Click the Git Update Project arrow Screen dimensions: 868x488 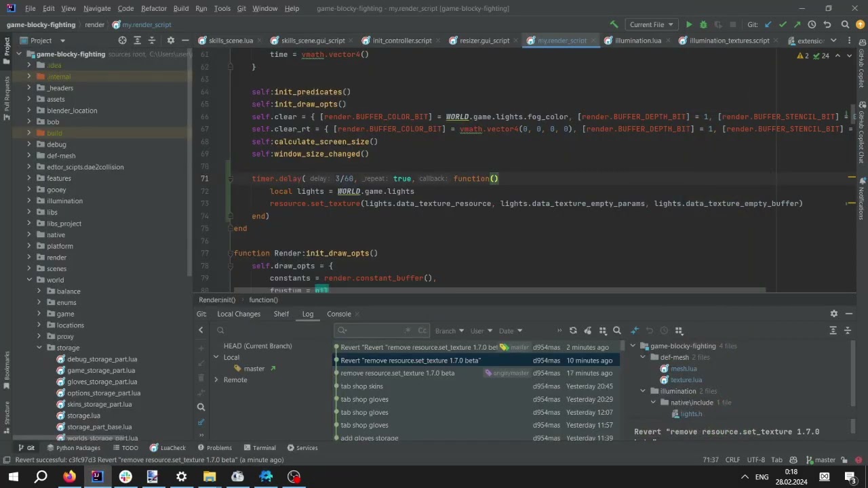(x=768, y=24)
